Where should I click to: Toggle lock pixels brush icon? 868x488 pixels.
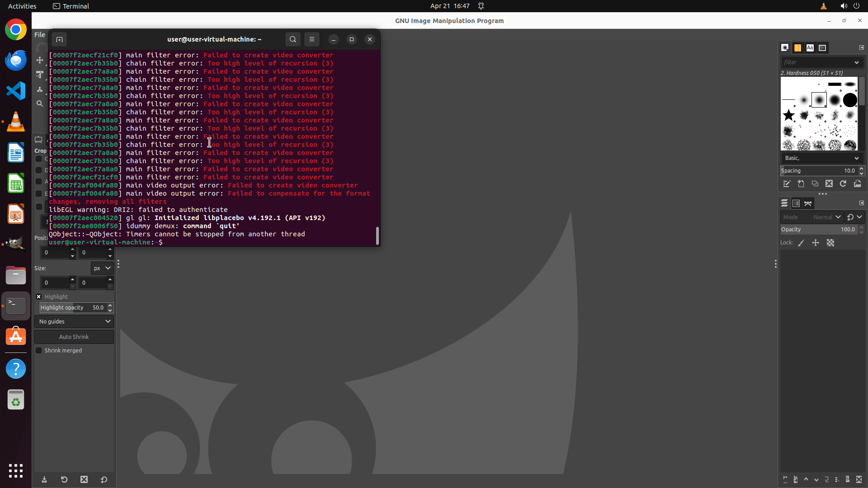click(801, 243)
